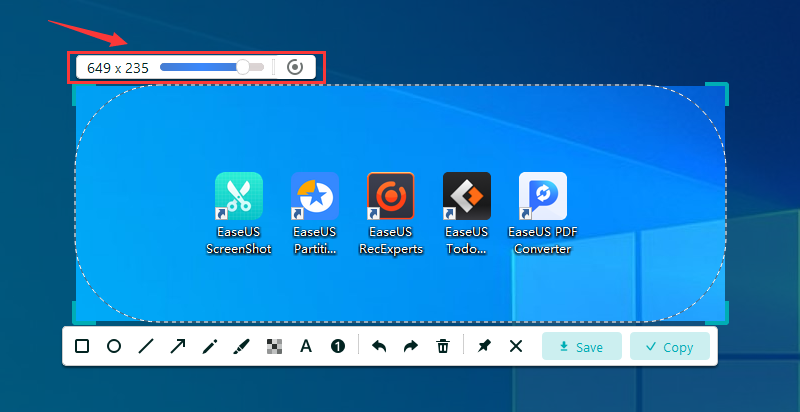Click the corner radius slider handle

pyautogui.click(x=243, y=67)
